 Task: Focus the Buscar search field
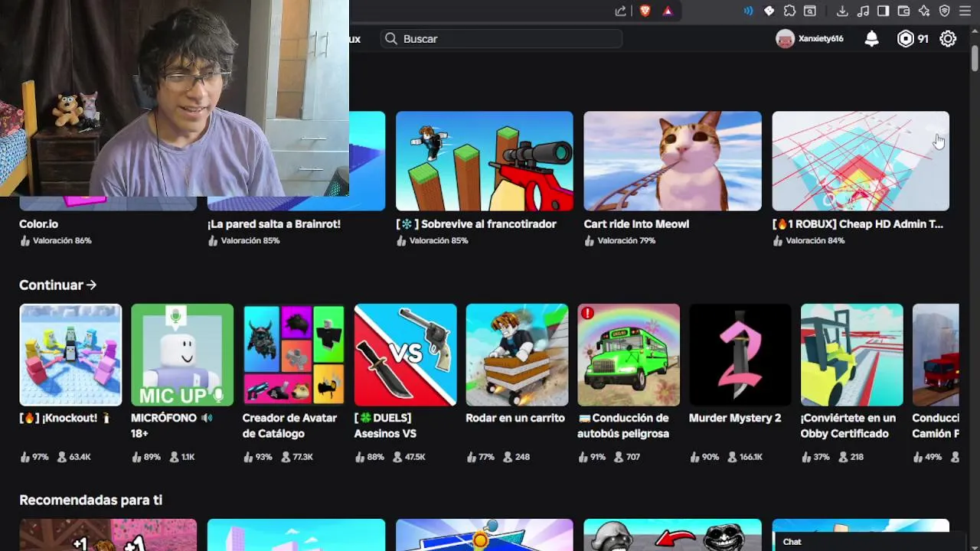[x=501, y=38]
